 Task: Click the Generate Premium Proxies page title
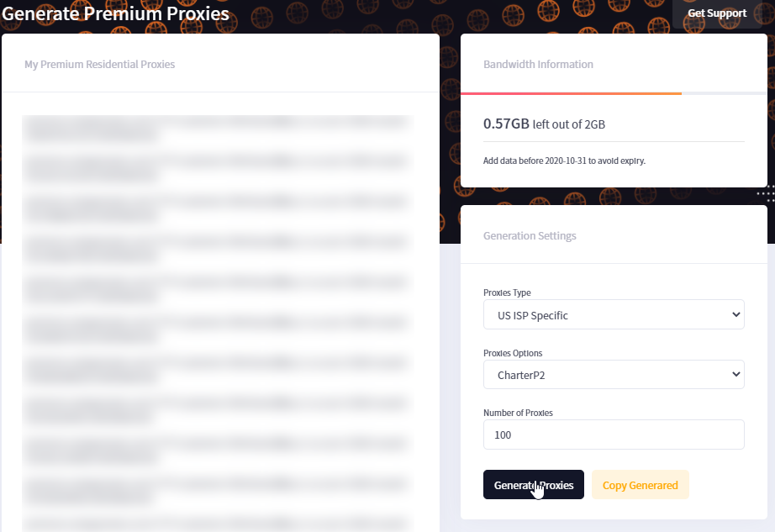coord(116,13)
